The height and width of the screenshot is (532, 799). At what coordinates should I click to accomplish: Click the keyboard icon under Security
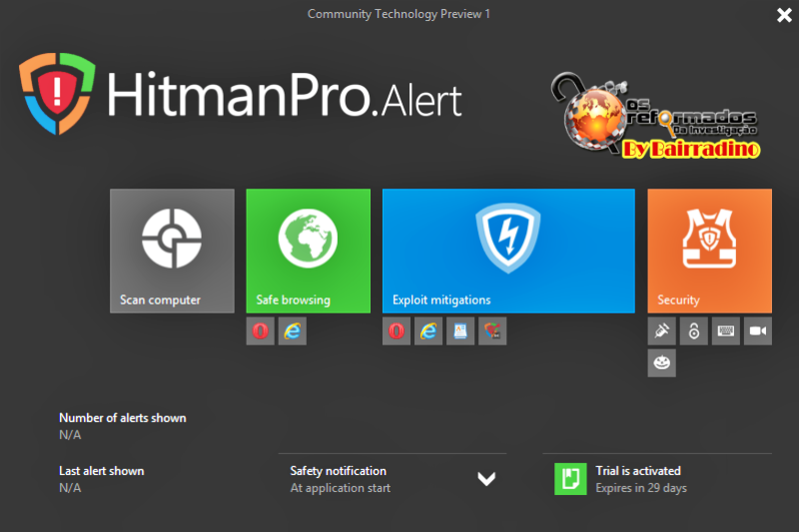(726, 331)
